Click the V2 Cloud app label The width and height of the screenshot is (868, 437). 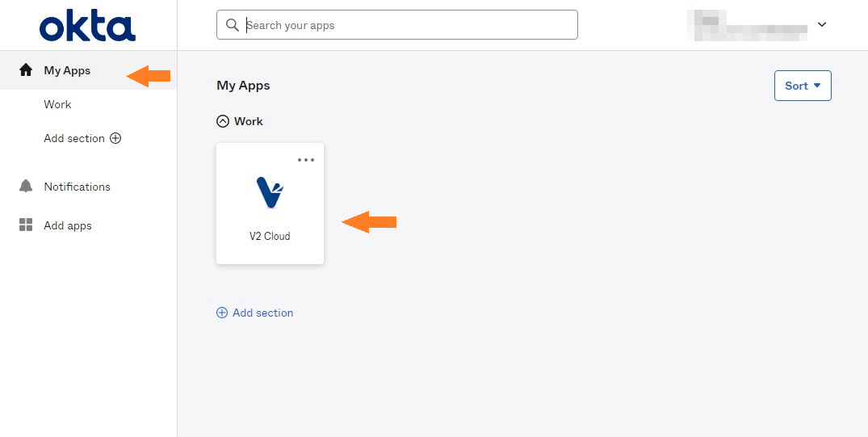270,236
